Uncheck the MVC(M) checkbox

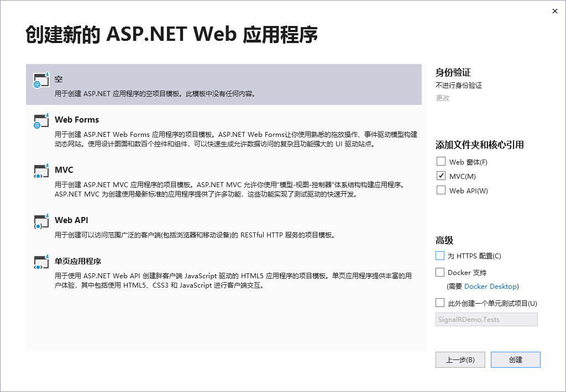441,176
